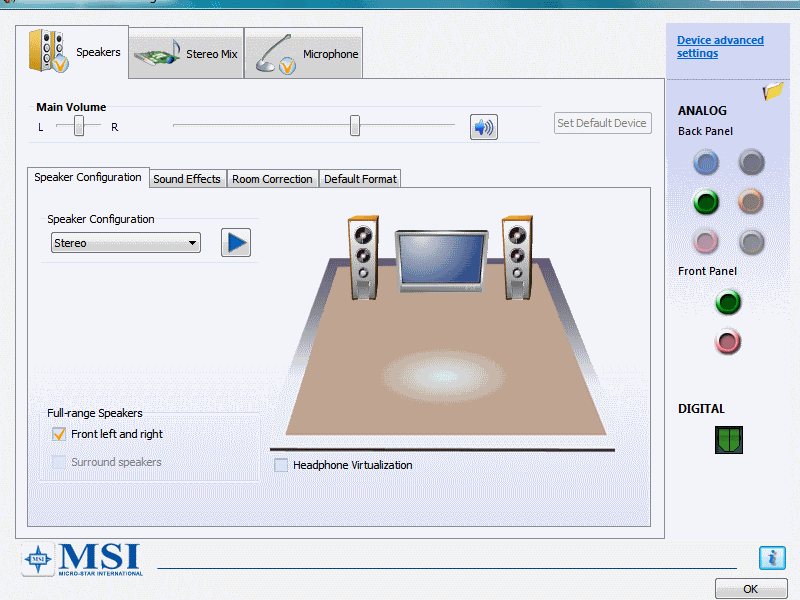
Task: Click the digital output connector icon
Action: (x=729, y=440)
